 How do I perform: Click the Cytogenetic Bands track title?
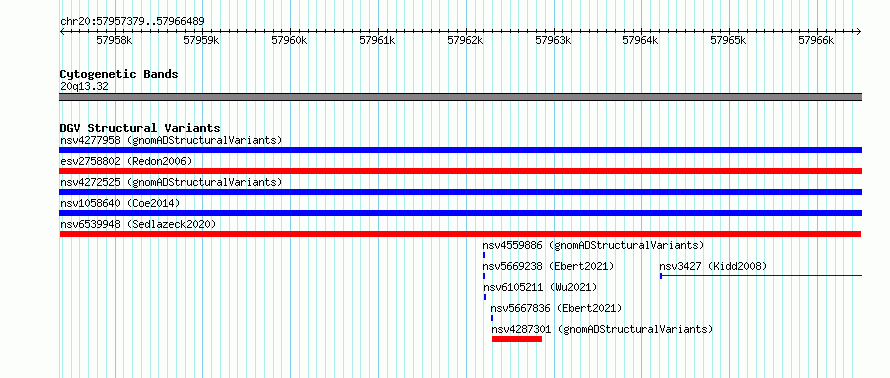(x=119, y=74)
